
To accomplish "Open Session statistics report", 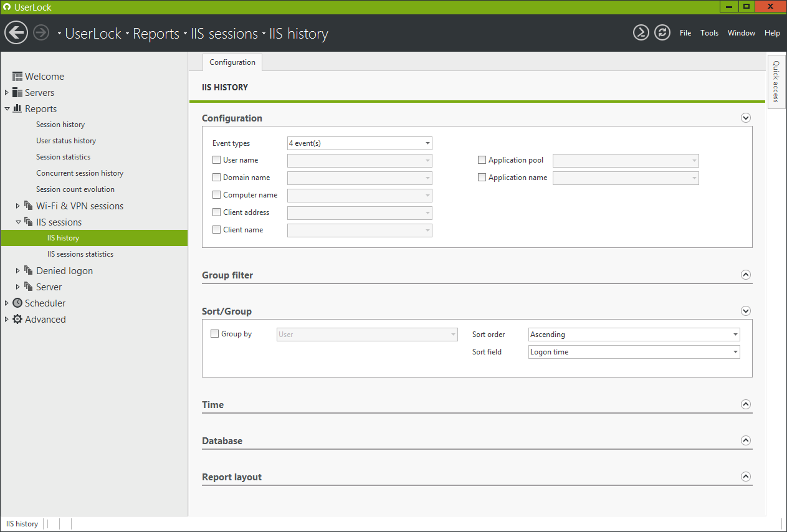I will click(x=63, y=157).
